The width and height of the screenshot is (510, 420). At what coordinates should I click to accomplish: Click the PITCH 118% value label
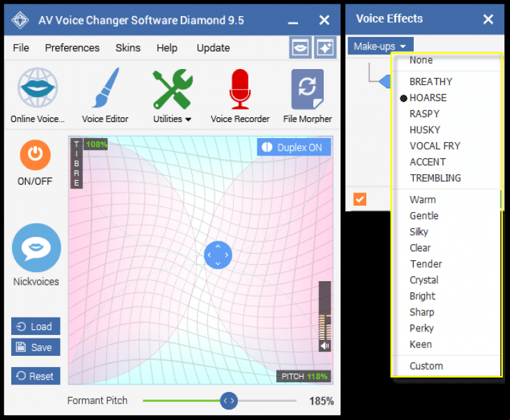click(303, 377)
